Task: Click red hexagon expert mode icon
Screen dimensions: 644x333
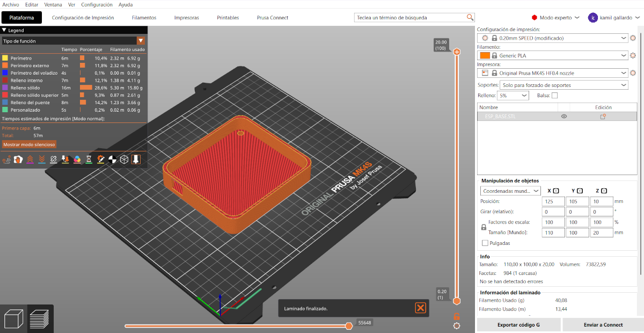Action: (x=535, y=17)
